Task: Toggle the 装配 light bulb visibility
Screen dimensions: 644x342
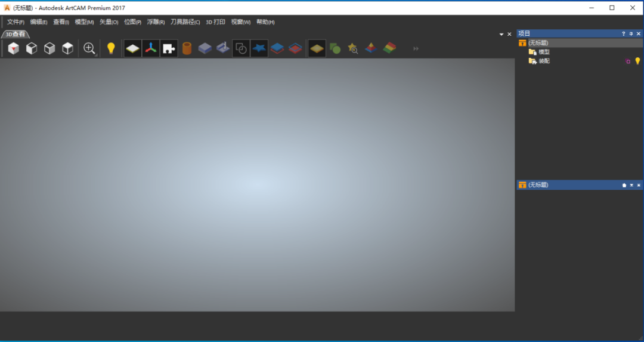Action: [x=637, y=61]
